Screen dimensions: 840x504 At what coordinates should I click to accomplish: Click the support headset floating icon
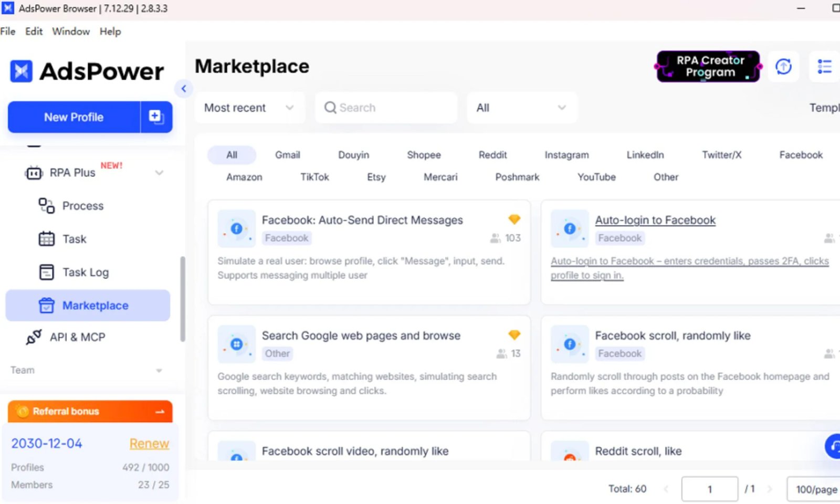point(833,446)
